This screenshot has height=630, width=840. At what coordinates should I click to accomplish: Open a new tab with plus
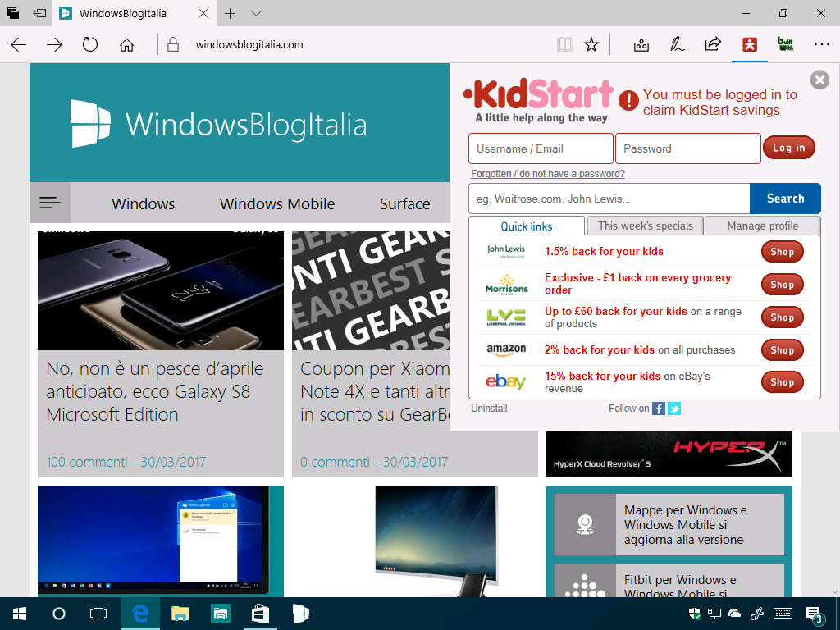230,13
